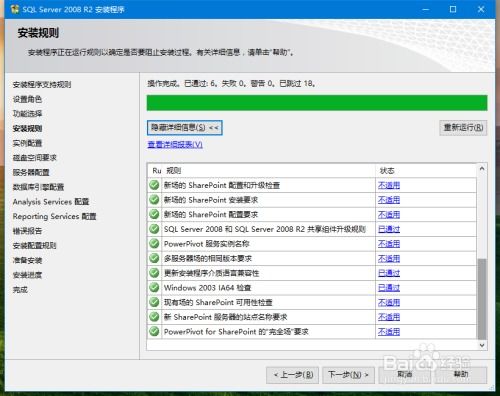Select 功能选择 step in sidebar
The width and height of the screenshot is (500, 396).
(x=27, y=114)
